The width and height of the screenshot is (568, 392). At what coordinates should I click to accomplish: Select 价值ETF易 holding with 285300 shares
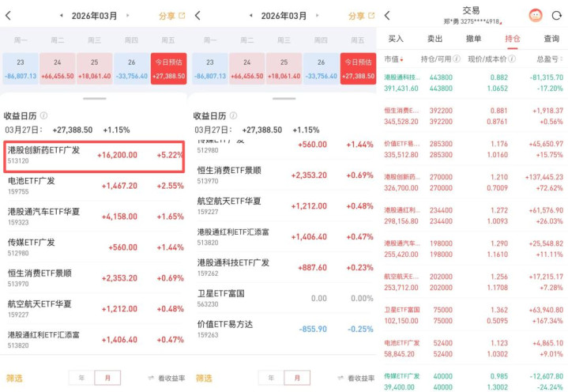click(473, 149)
